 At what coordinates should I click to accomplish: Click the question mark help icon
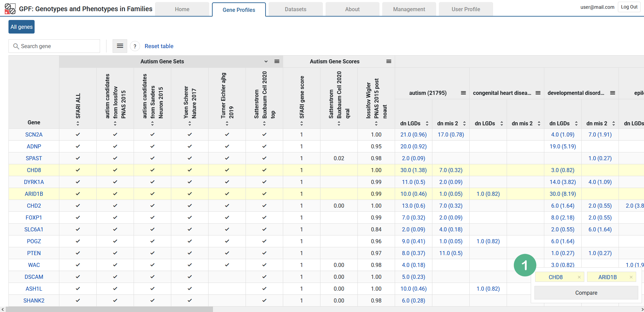pyautogui.click(x=135, y=46)
